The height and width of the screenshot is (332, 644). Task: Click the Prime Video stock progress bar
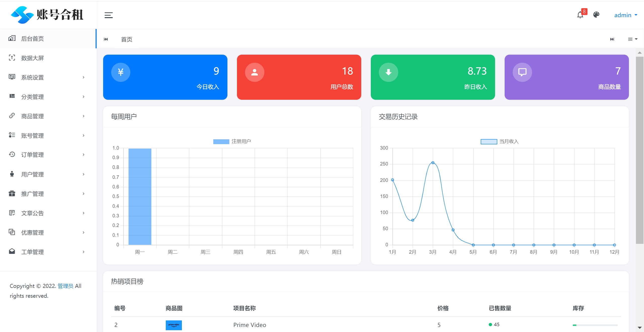pyautogui.click(x=595, y=325)
